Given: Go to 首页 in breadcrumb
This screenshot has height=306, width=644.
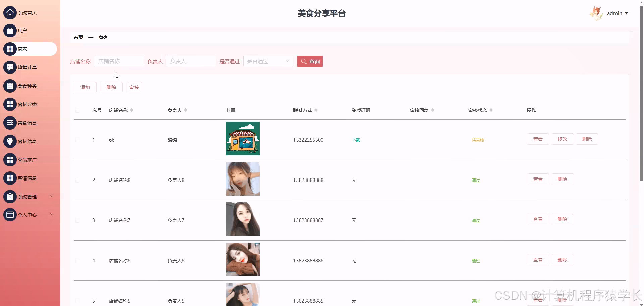Looking at the screenshot, I should point(78,37).
